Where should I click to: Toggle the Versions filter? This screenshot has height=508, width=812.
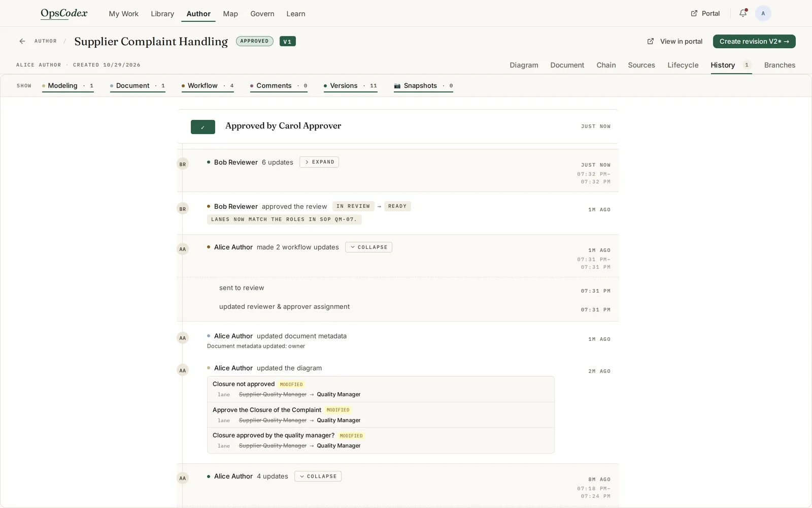[x=350, y=86]
